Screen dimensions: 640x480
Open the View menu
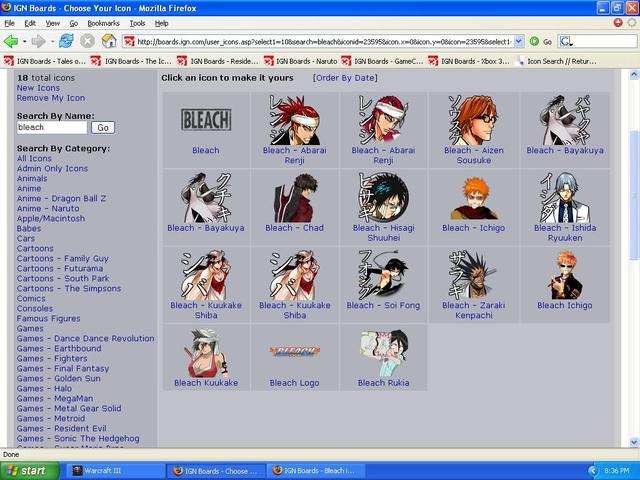pos(53,23)
